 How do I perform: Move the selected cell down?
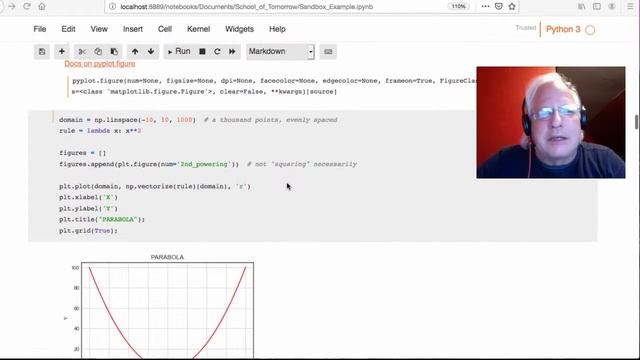coord(151,51)
